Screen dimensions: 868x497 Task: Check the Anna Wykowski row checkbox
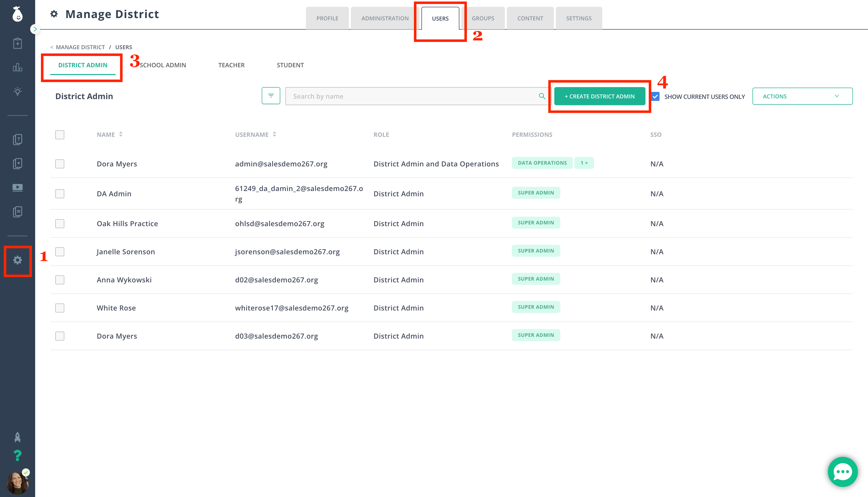[60, 280]
